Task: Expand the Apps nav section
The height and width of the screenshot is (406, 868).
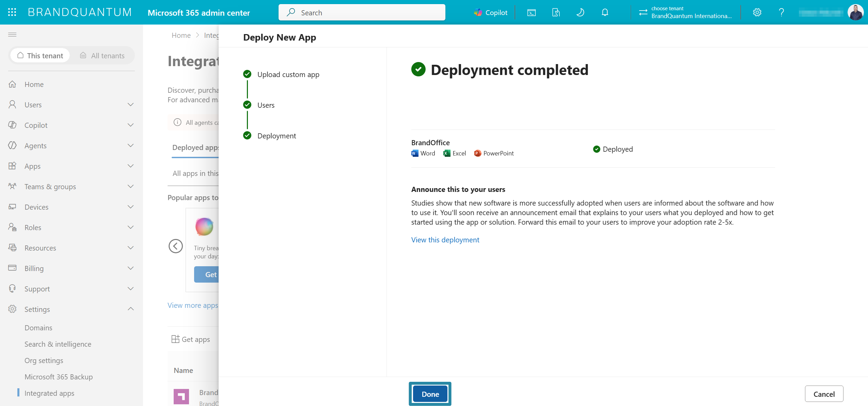Action: pyautogui.click(x=130, y=166)
